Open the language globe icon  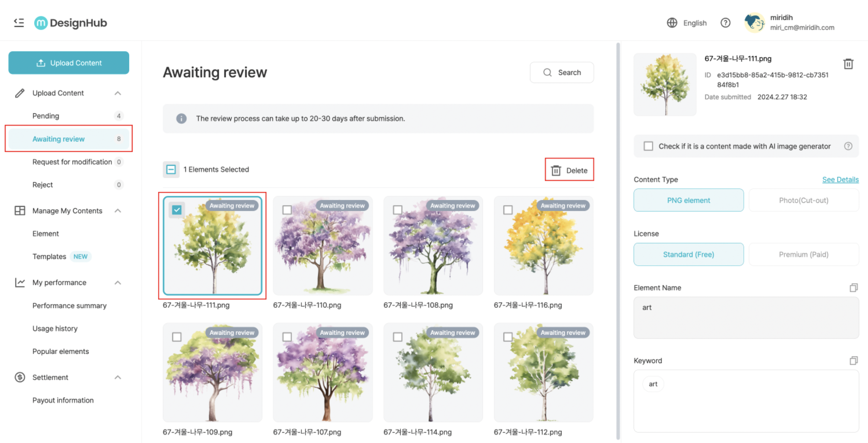point(672,23)
